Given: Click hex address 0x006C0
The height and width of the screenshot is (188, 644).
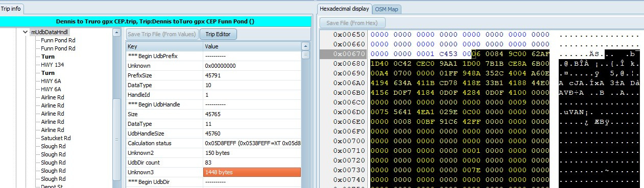Looking at the screenshot, I should point(349,102).
